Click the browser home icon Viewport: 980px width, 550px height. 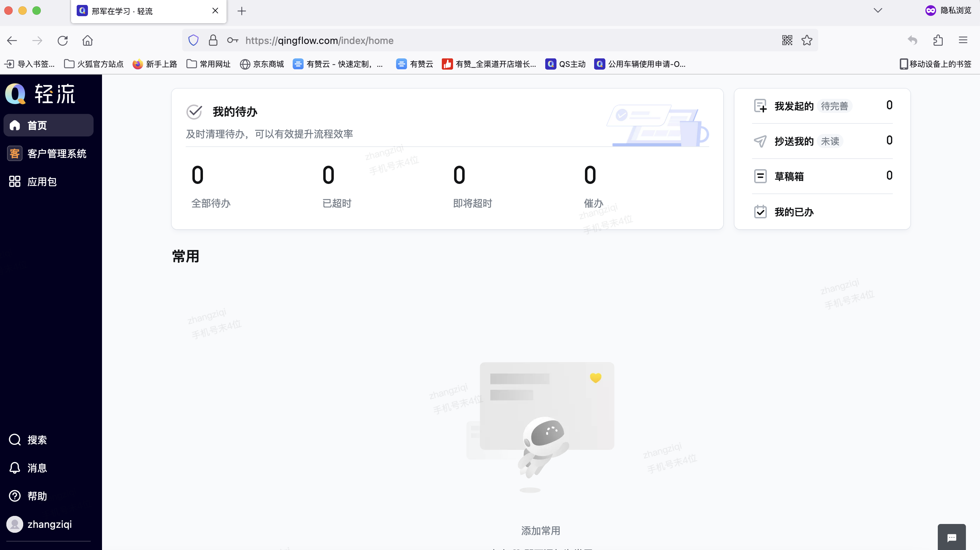[x=88, y=40]
